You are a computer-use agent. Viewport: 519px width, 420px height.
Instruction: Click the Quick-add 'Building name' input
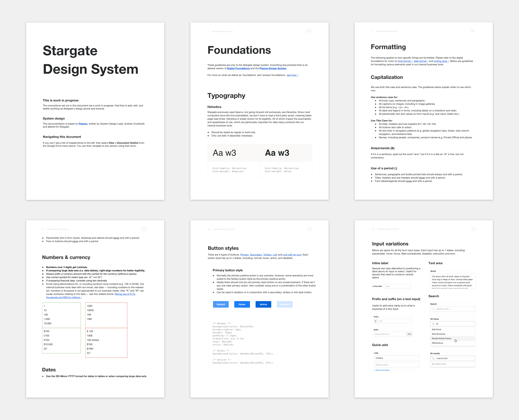[397, 365]
